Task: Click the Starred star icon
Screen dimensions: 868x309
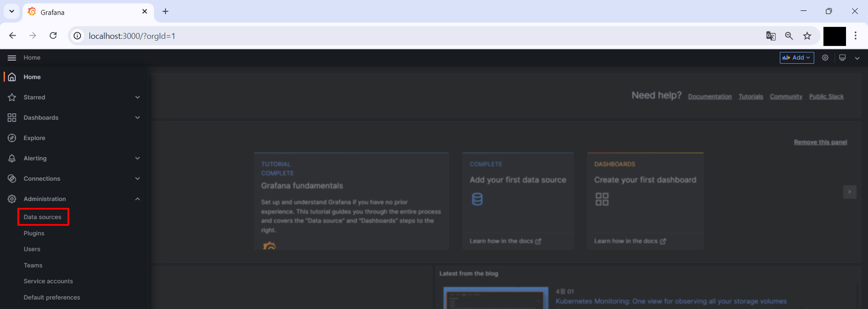Action: [12, 97]
